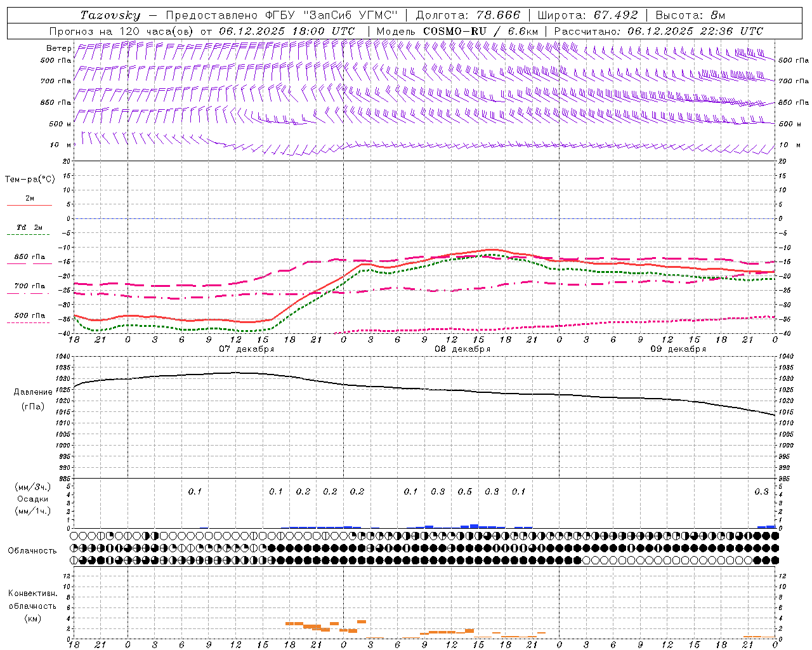Image resolution: width=812 pixels, height=650 pixels.
Task: Select the latitude value Широта: 67.492
Action: pyautogui.click(x=587, y=15)
